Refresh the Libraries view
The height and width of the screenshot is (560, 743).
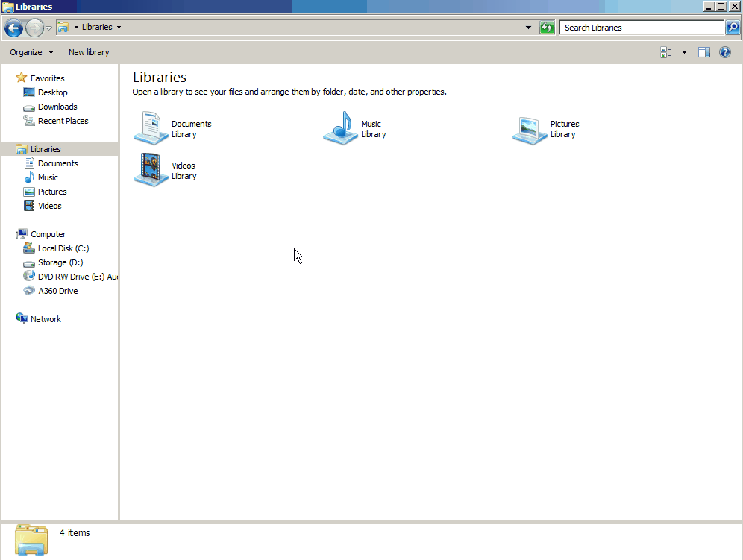point(547,28)
